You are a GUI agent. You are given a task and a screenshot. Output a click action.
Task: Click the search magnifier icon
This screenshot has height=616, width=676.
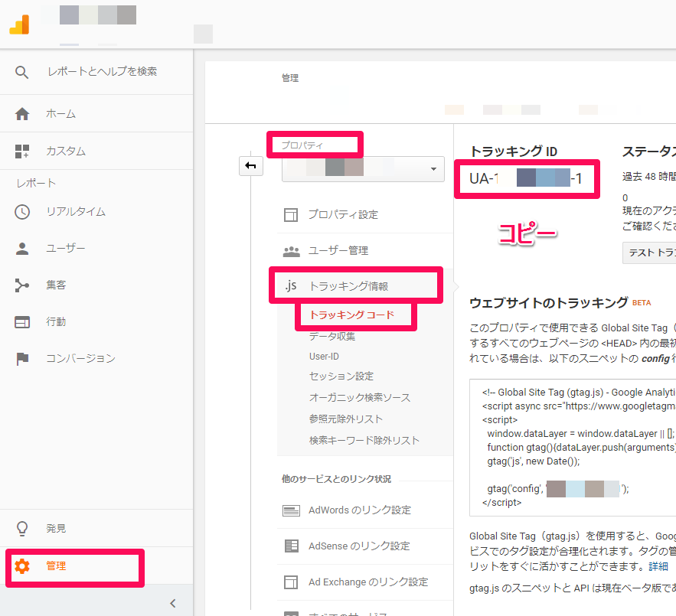tap(21, 72)
